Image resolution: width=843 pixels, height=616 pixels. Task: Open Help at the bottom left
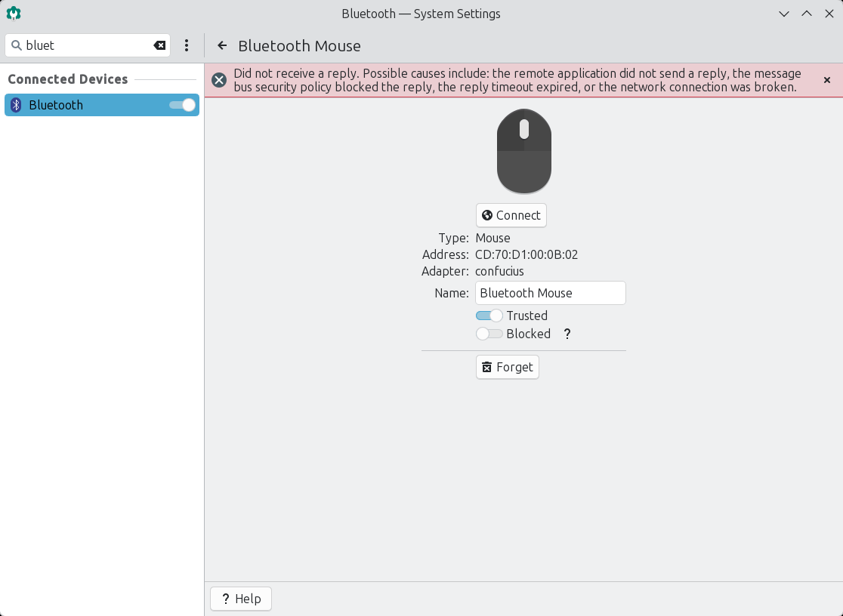[240, 599]
